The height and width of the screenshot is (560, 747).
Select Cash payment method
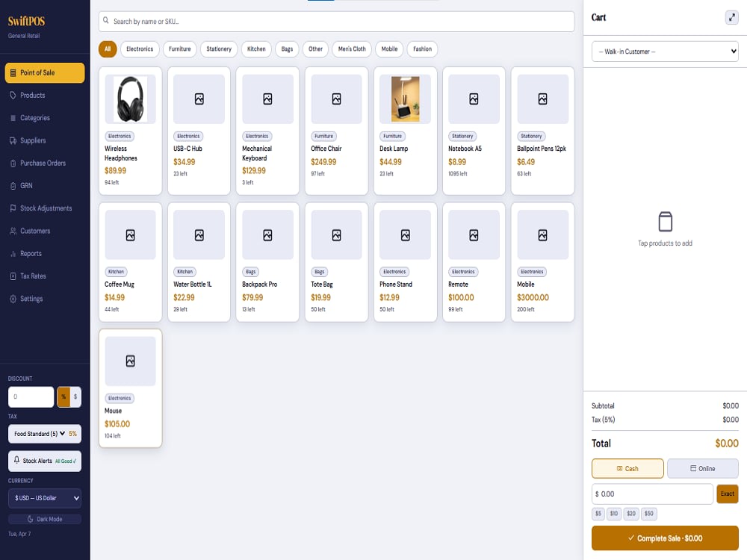[627, 469]
